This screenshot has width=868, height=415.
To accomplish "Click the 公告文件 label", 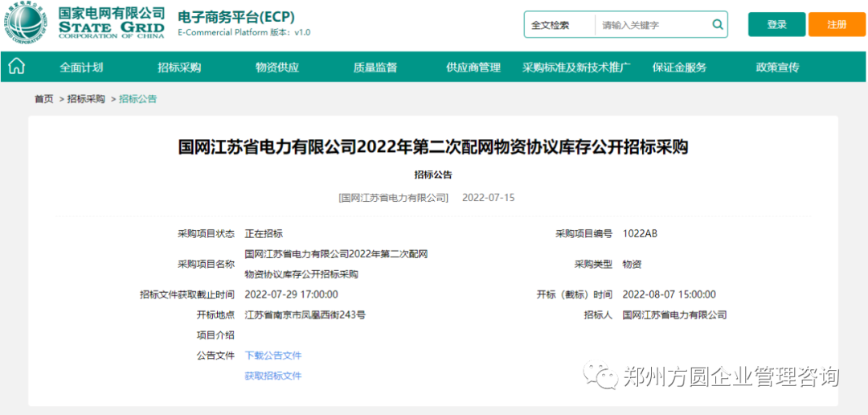I will [215, 355].
